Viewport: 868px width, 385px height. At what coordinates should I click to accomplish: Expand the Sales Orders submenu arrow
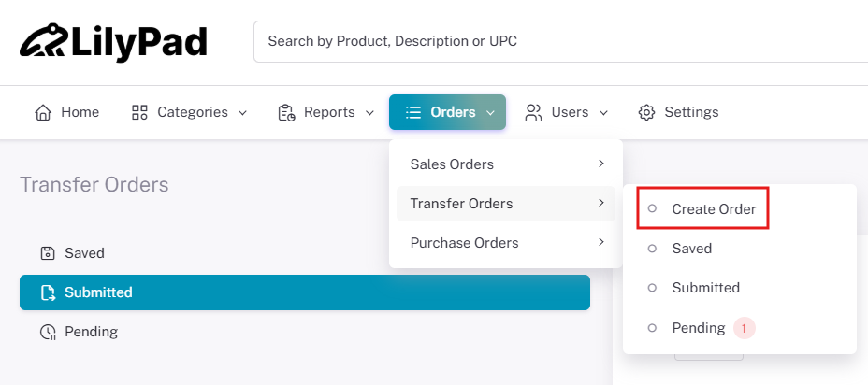[x=601, y=164]
